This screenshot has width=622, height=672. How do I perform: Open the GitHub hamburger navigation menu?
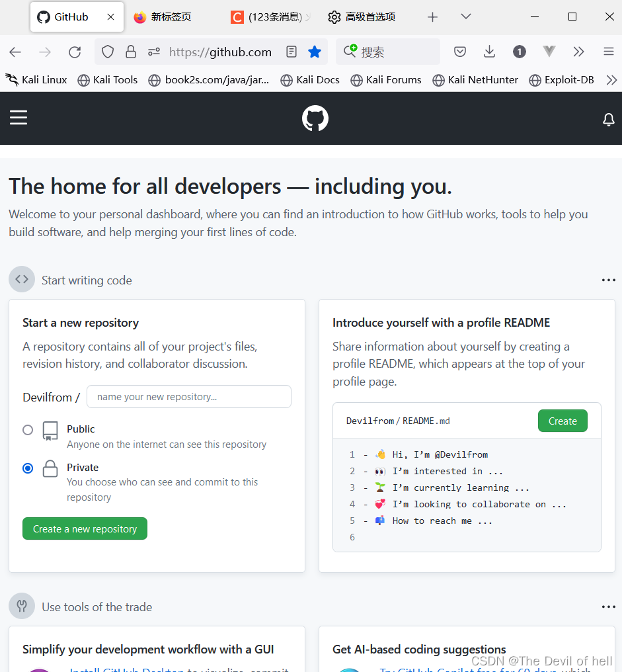(19, 117)
